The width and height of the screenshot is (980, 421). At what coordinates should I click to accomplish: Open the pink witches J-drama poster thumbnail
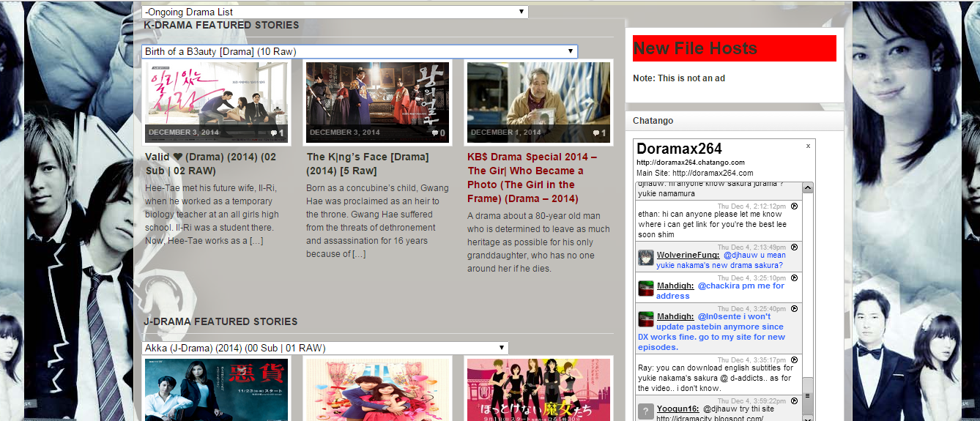click(x=538, y=390)
